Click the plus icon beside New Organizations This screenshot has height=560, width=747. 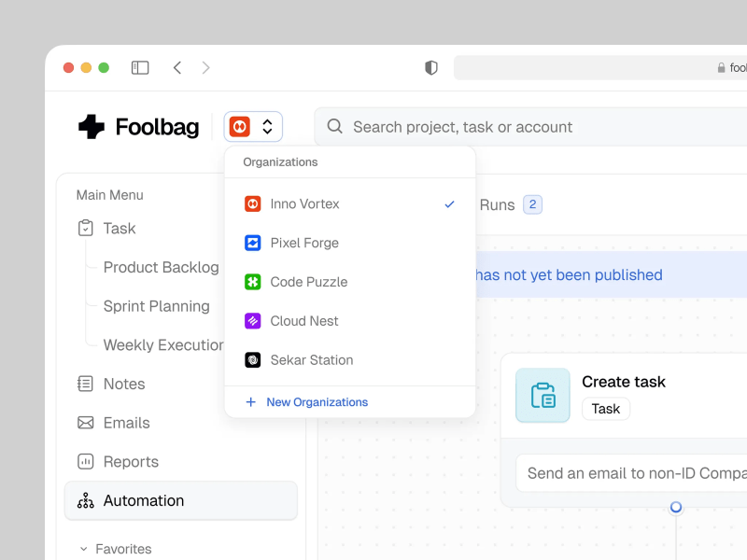coord(250,402)
